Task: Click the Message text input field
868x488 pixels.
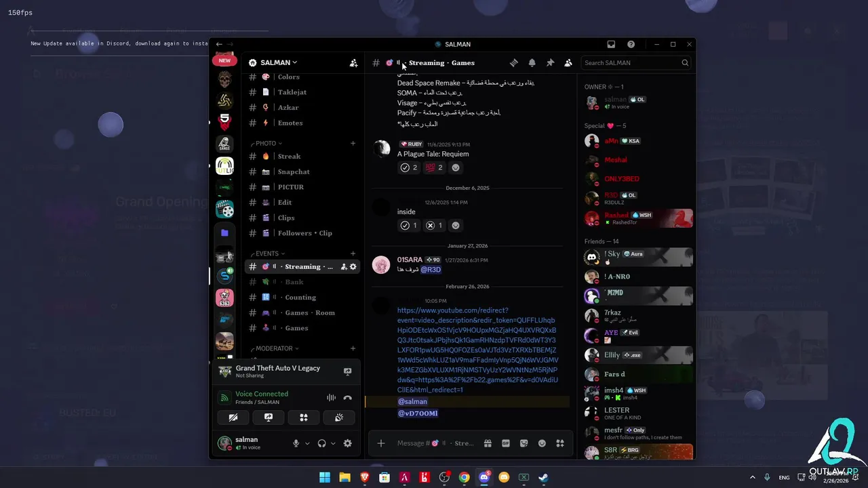Action: [x=435, y=443]
